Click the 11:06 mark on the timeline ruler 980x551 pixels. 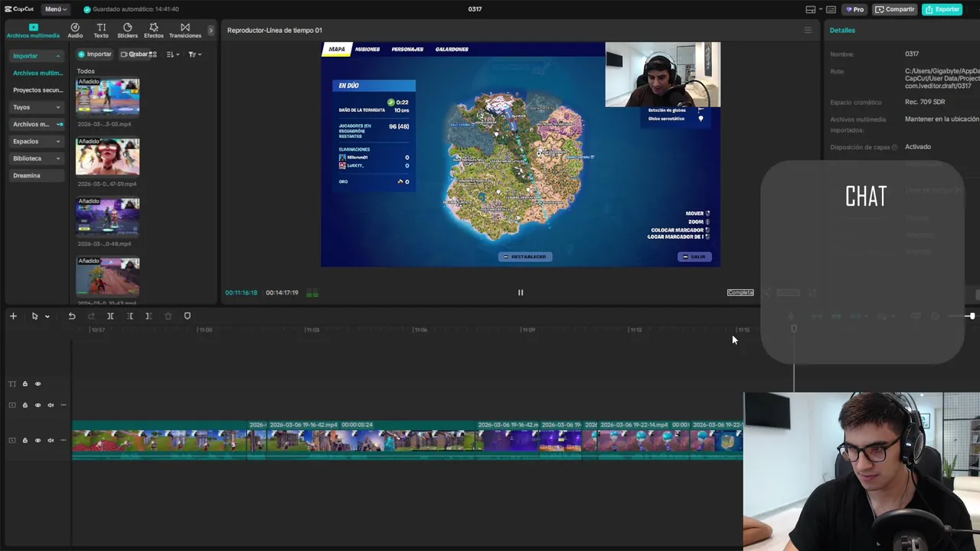click(420, 330)
